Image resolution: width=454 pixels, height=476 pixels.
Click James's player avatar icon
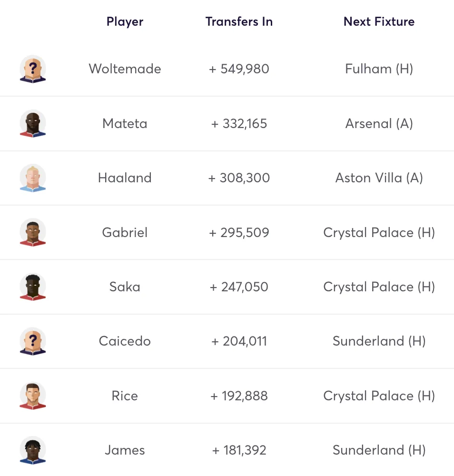coord(33,450)
